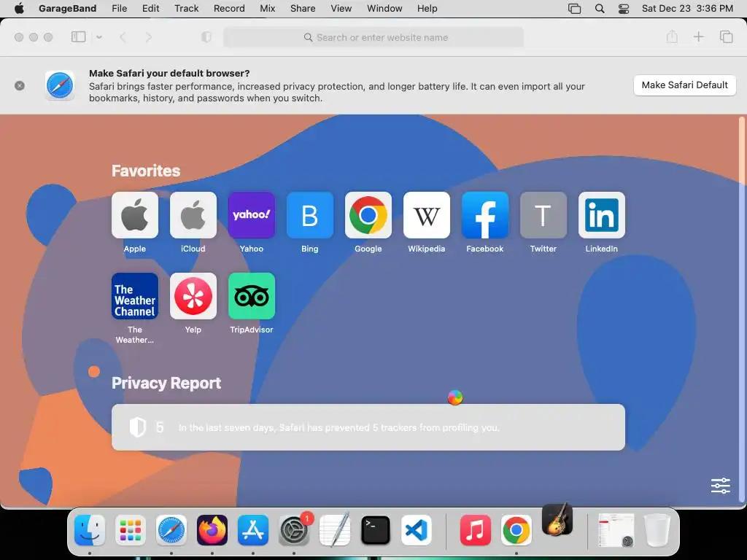Screen dimensions: 747x560
Task: Open Music from the Dock
Action: pos(476,530)
